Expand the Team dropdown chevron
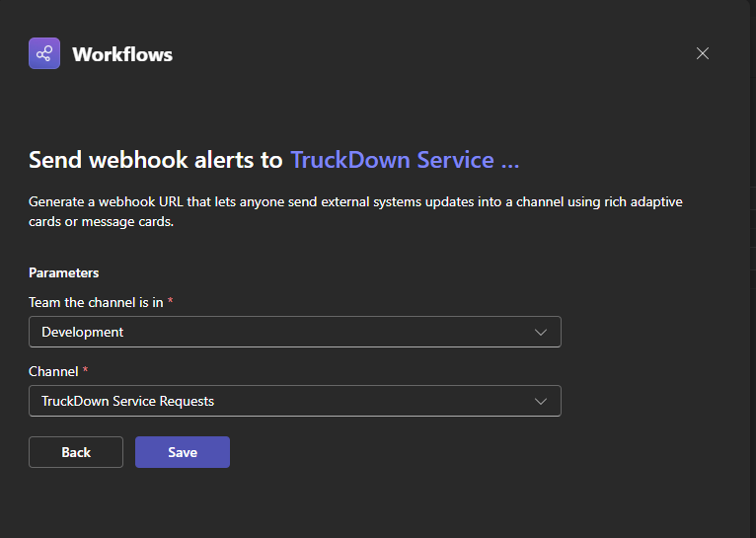Image resolution: width=756 pixels, height=538 pixels. pos(541,333)
